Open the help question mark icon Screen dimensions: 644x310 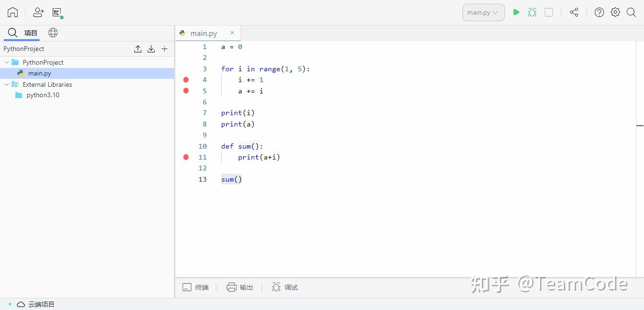click(599, 12)
